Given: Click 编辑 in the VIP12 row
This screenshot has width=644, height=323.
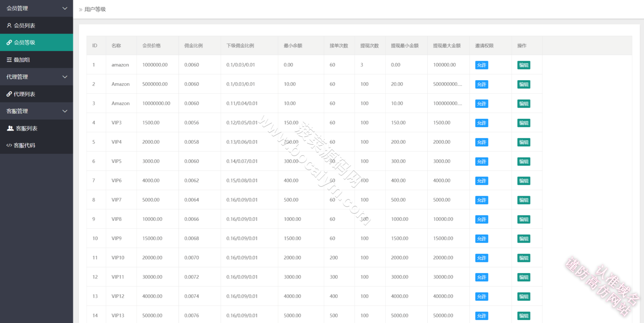Looking at the screenshot, I should pos(524,297).
